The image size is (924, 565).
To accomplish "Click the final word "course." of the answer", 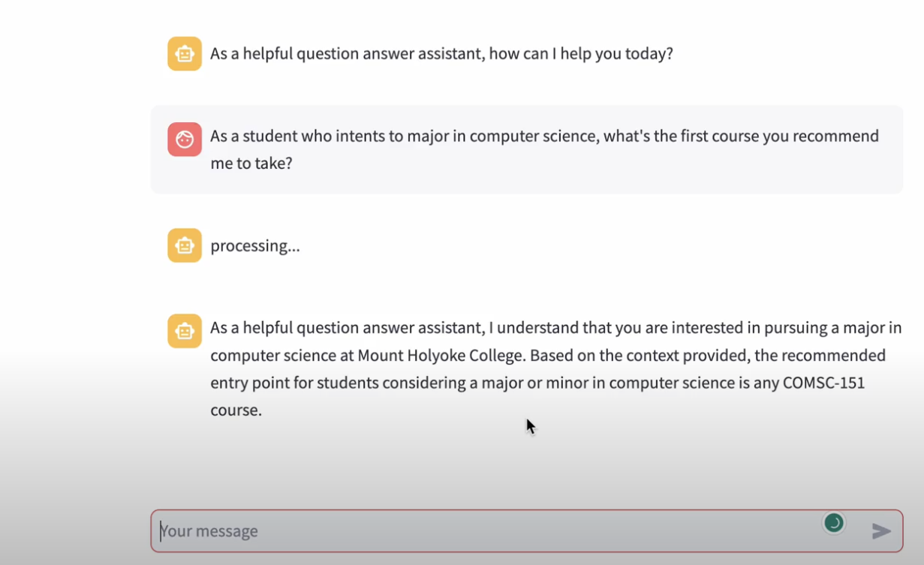I will tap(236, 411).
